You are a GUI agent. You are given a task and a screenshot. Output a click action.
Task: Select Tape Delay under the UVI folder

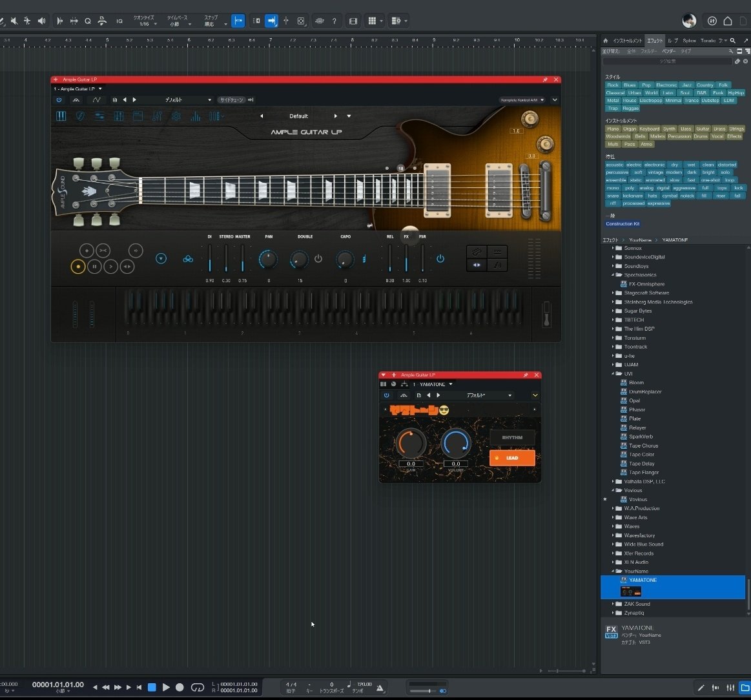[641, 464]
